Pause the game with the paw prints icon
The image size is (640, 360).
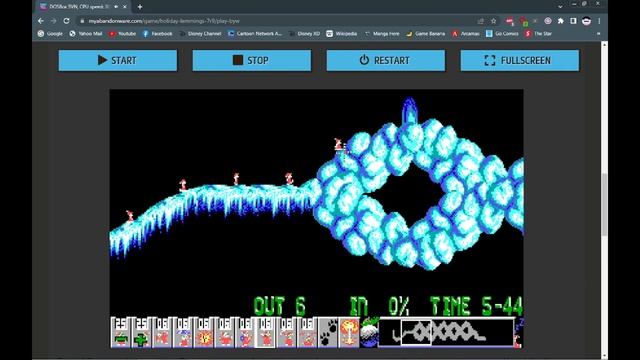click(328, 332)
